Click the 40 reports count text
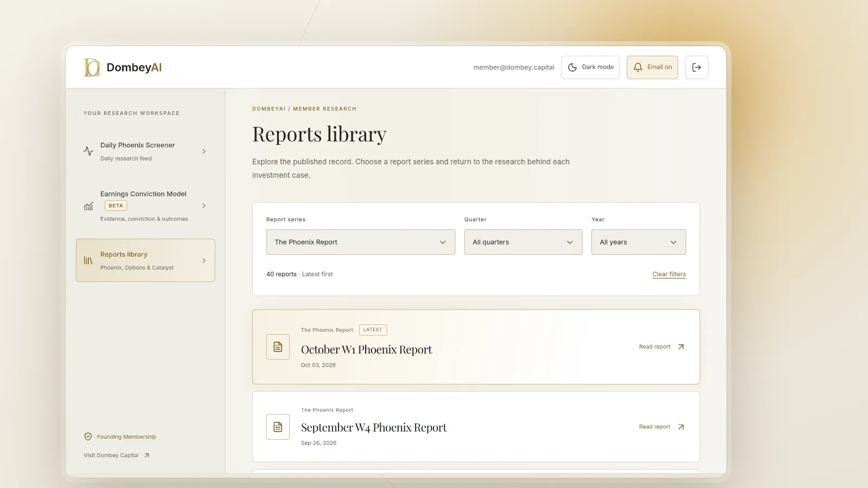The image size is (868, 488). [x=282, y=274]
